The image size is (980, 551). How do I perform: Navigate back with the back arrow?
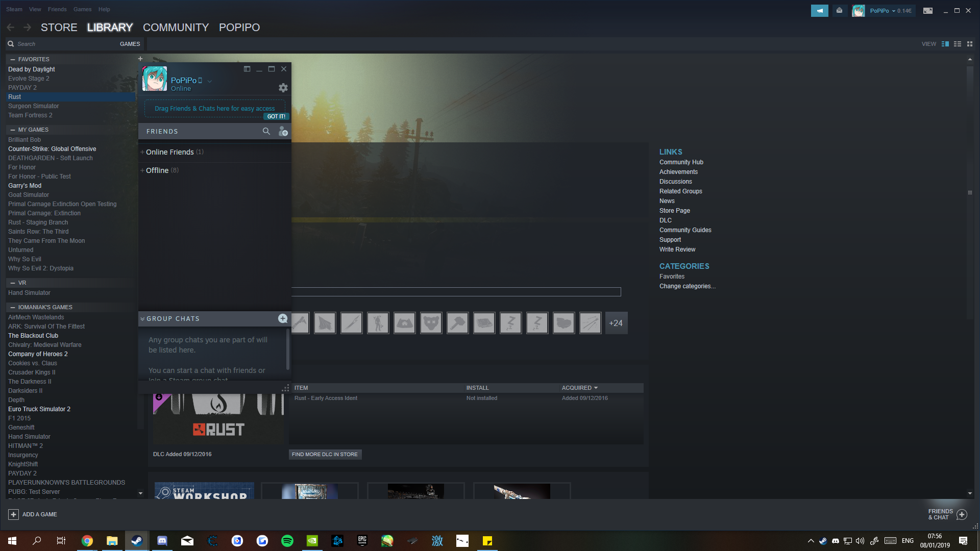click(11, 28)
